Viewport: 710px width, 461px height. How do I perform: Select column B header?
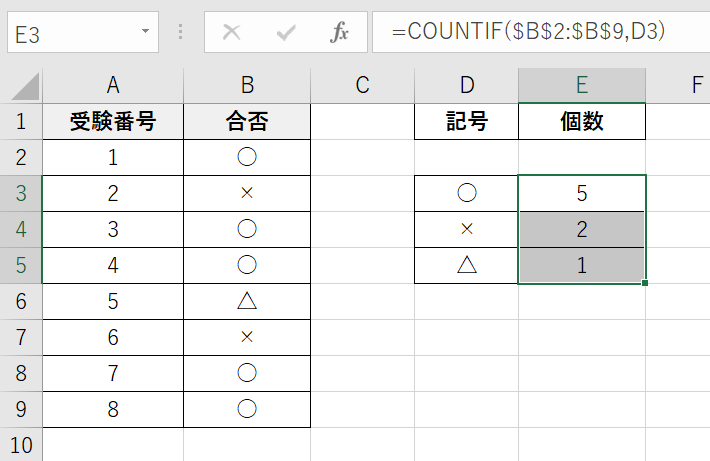(247, 85)
